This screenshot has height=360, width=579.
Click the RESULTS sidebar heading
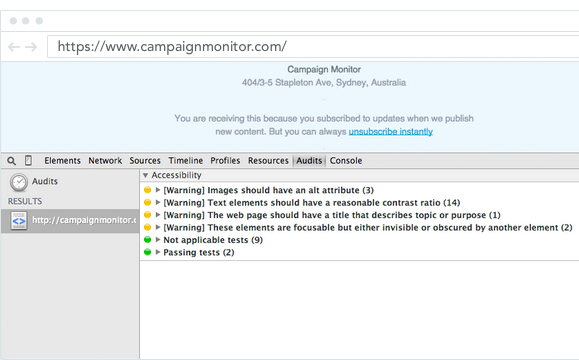click(x=25, y=201)
